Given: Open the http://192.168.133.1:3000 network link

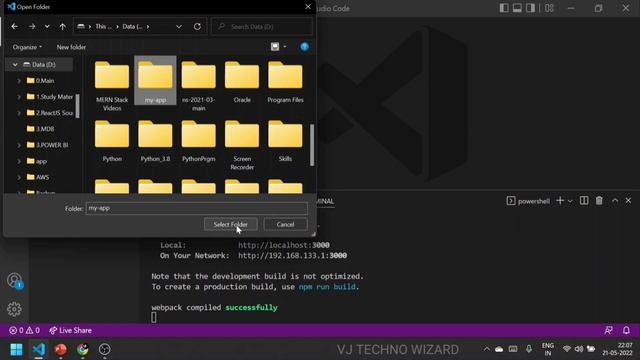Looking at the screenshot, I should 292,256.
